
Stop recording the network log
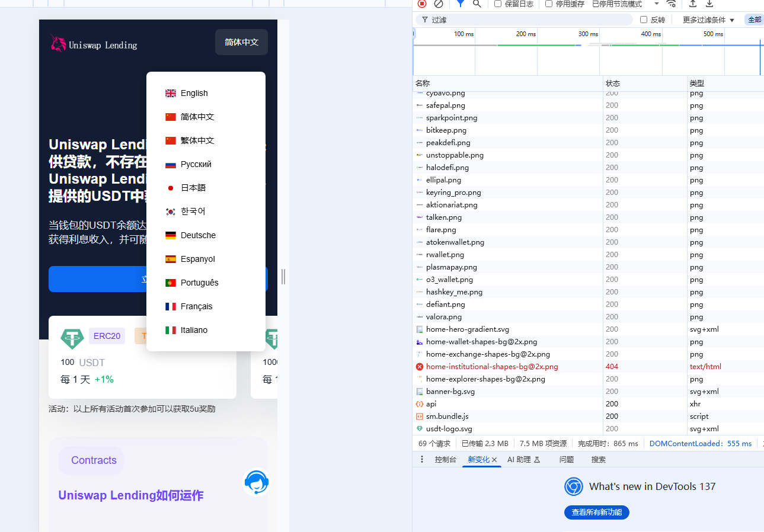point(422,4)
